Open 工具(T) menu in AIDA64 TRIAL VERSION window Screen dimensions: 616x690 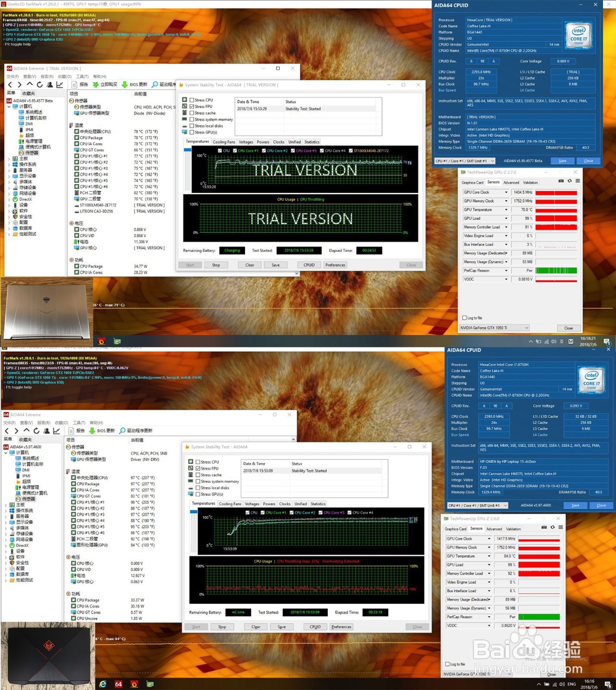pyautogui.click(x=83, y=76)
